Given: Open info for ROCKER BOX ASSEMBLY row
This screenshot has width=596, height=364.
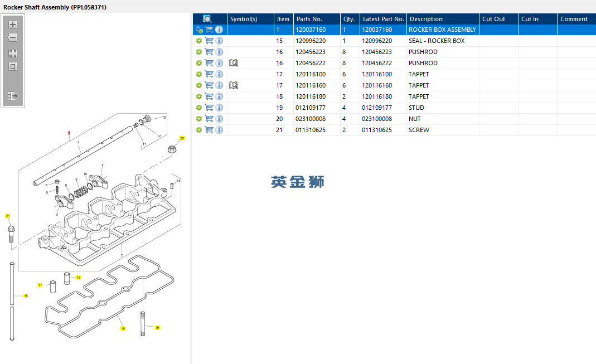Looking at the screenshot, I should (219, 30).
